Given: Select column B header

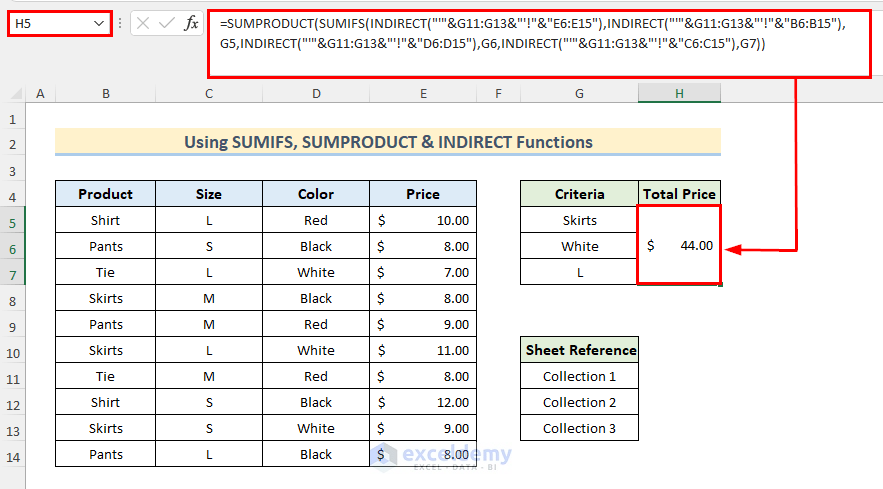Looking at the screenshot, I should point(105,94).
